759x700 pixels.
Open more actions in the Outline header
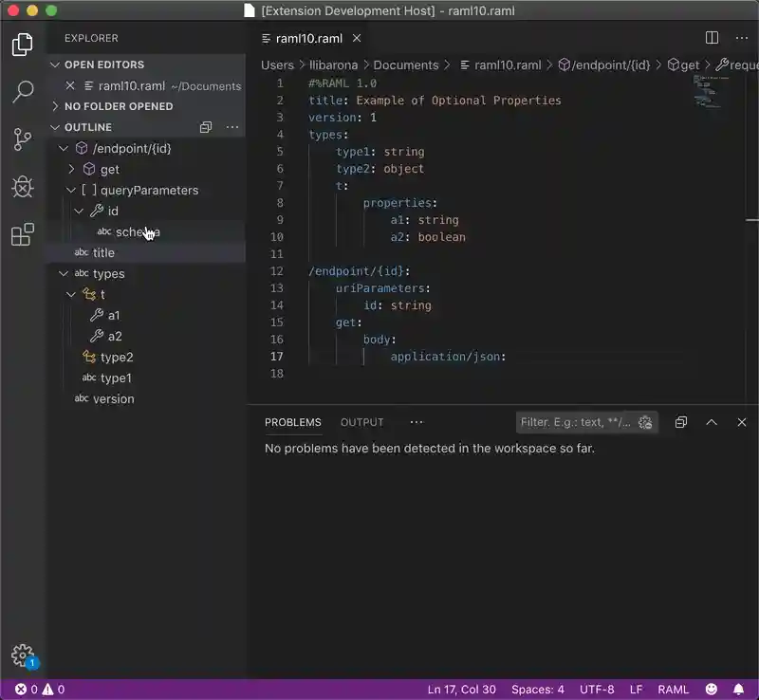coord(231,126)
